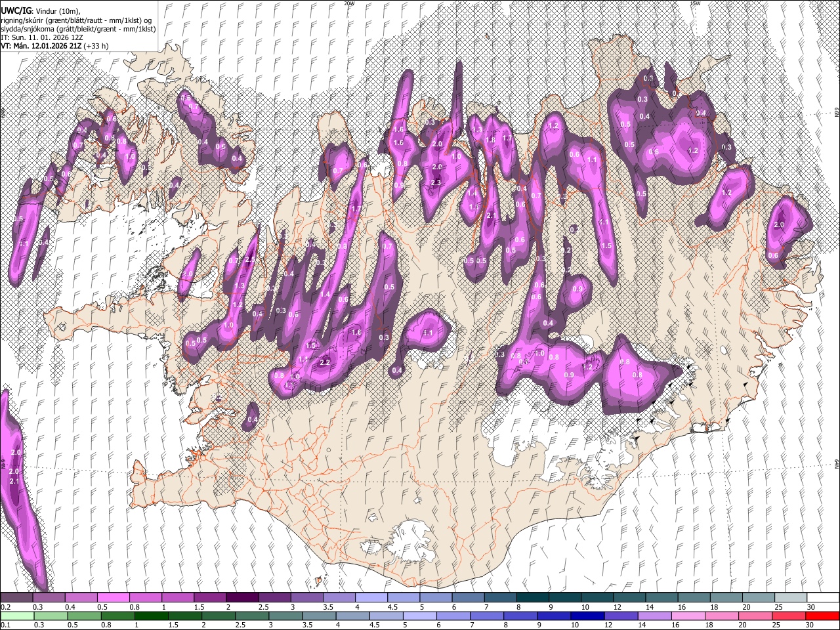840x630 pixels.
Task: Click the 30 label in the top legend row
Action: pos(811,607)
